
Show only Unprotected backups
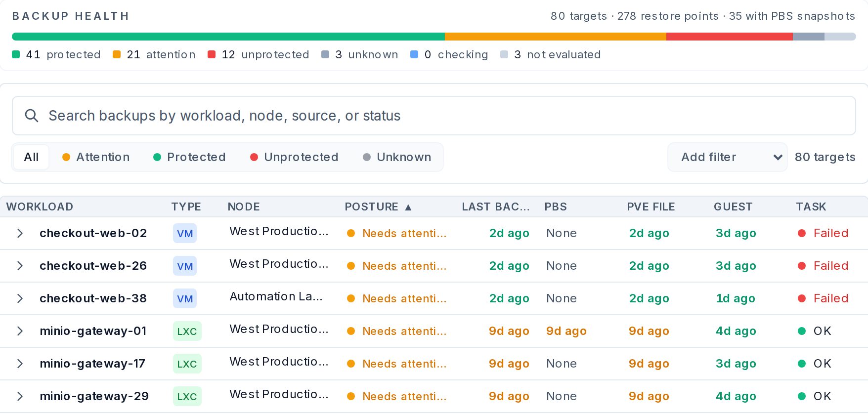pos(294,157)
